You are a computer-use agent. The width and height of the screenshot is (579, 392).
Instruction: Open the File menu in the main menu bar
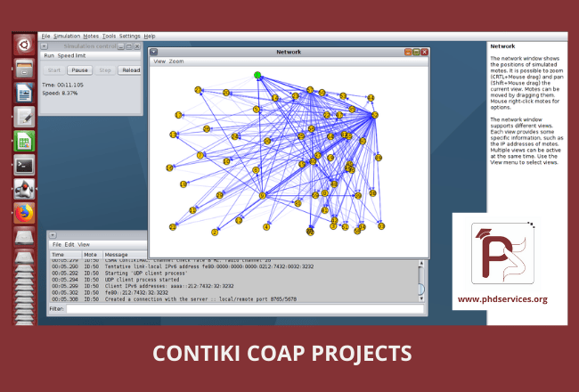tap(45, 37)
